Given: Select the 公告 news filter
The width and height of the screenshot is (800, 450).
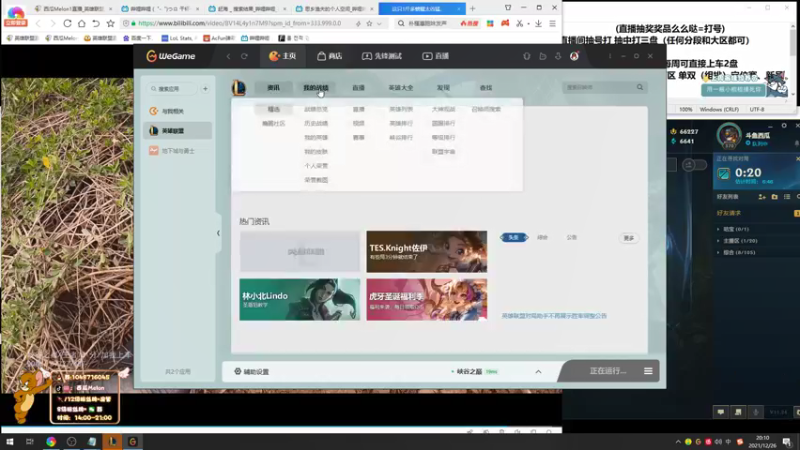Looking at the screenshot, I should pyautogui.click(x=572, y=238).
